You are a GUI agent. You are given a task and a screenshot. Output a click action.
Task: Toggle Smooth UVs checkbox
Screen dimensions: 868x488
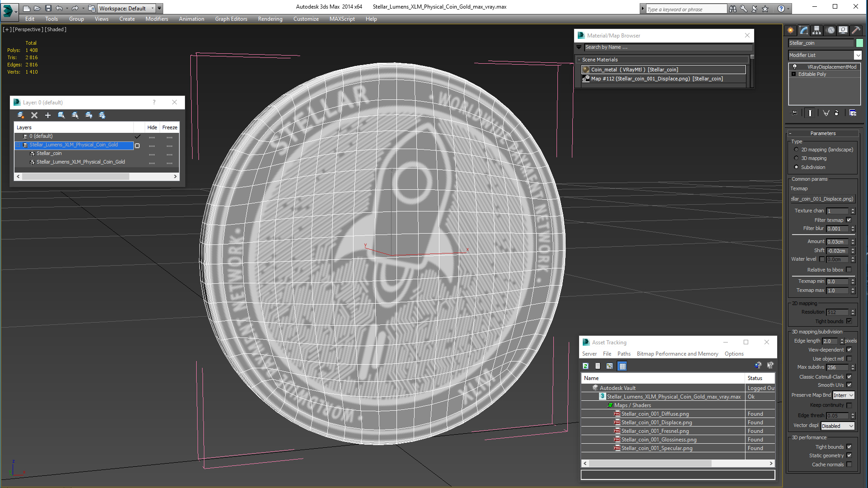[x=849, y=385]
